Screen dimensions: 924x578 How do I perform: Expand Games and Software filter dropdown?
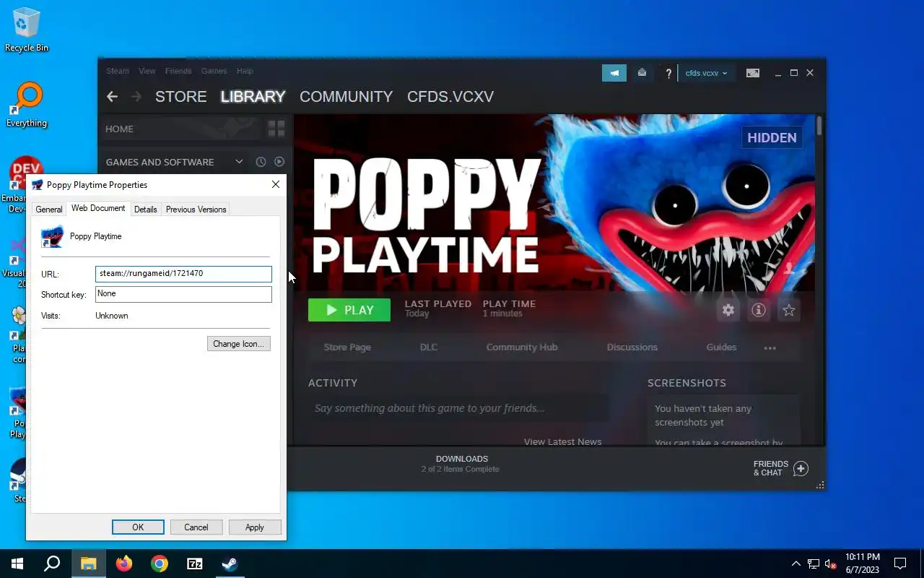[x=239, y=162]
